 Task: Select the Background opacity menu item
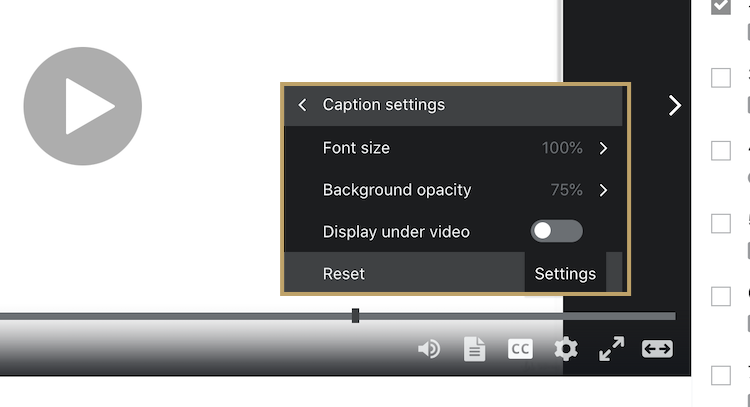tap(396, 190)
